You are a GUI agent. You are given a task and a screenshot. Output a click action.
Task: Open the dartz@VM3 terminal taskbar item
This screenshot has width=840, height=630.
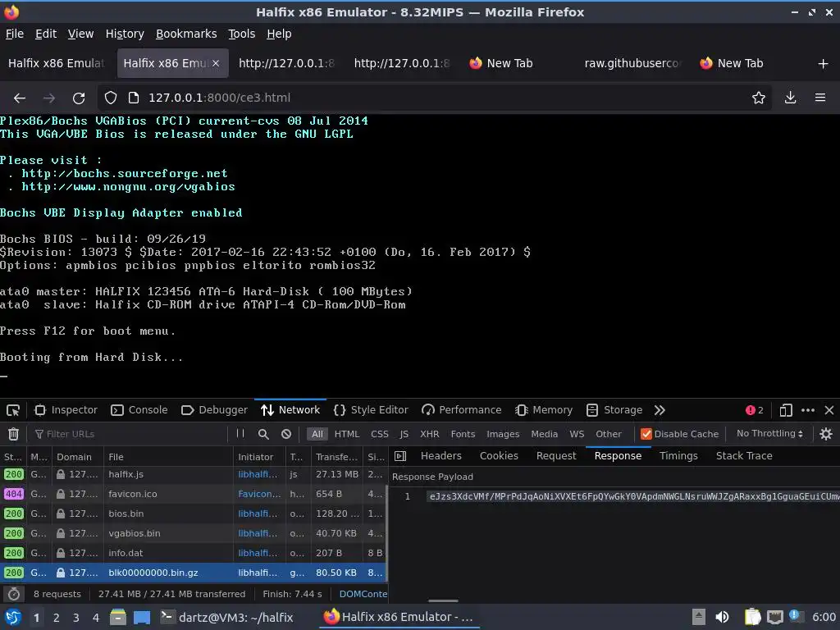tap(227, 617)
